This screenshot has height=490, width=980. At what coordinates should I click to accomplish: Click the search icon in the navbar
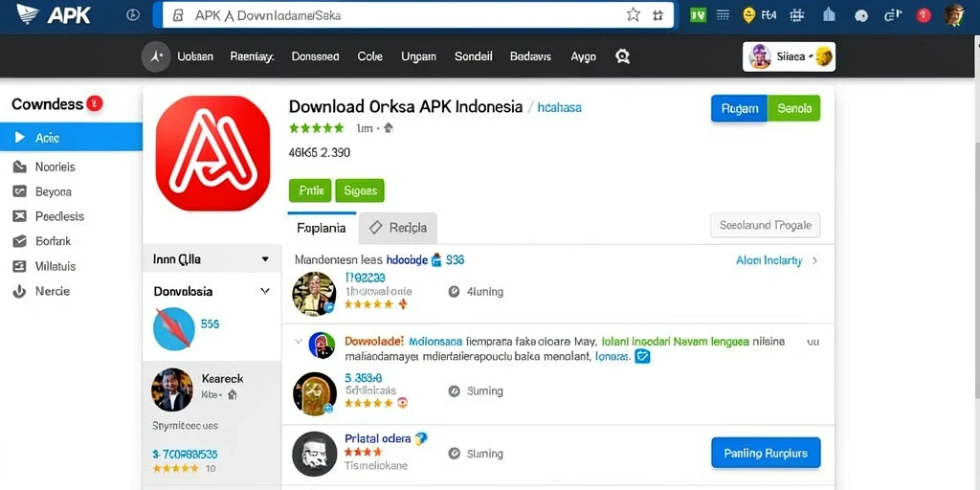pyautogui.click(x=622, y=56)
